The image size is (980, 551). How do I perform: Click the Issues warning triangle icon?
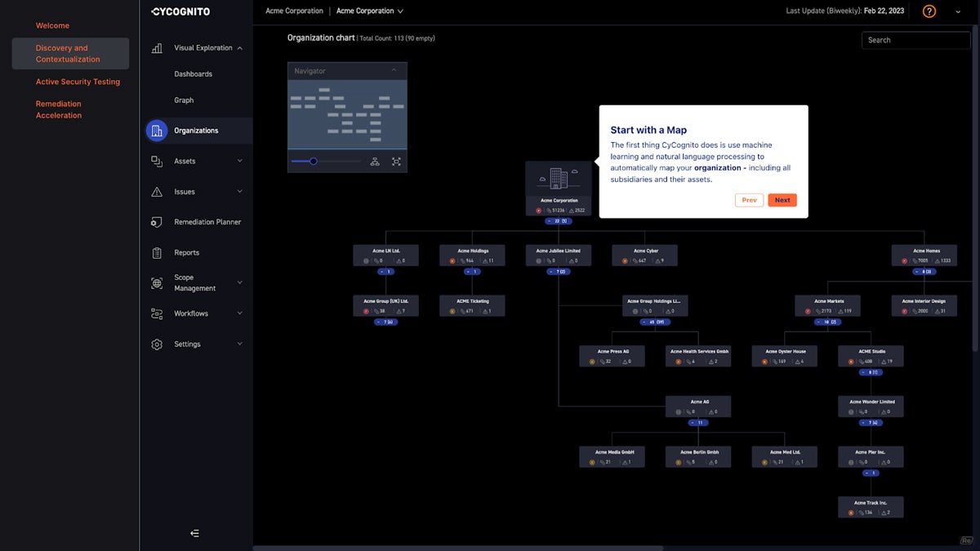pos(157,191)
